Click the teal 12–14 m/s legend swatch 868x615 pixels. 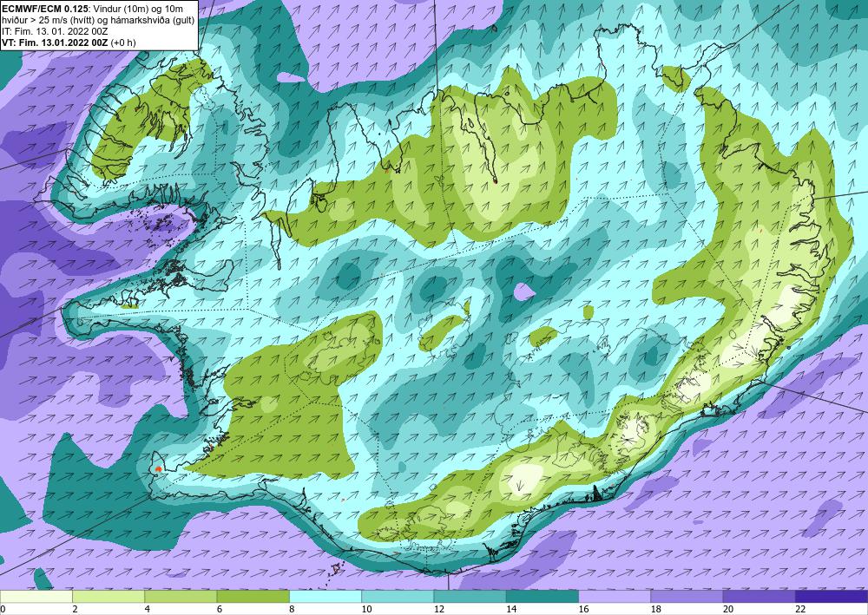470,596
